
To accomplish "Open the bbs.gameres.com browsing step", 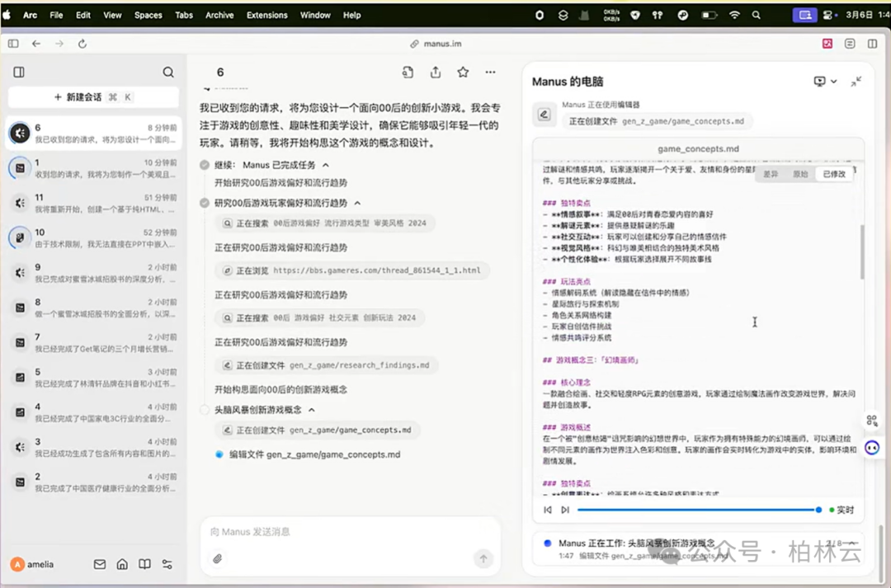I will point(351,271).
